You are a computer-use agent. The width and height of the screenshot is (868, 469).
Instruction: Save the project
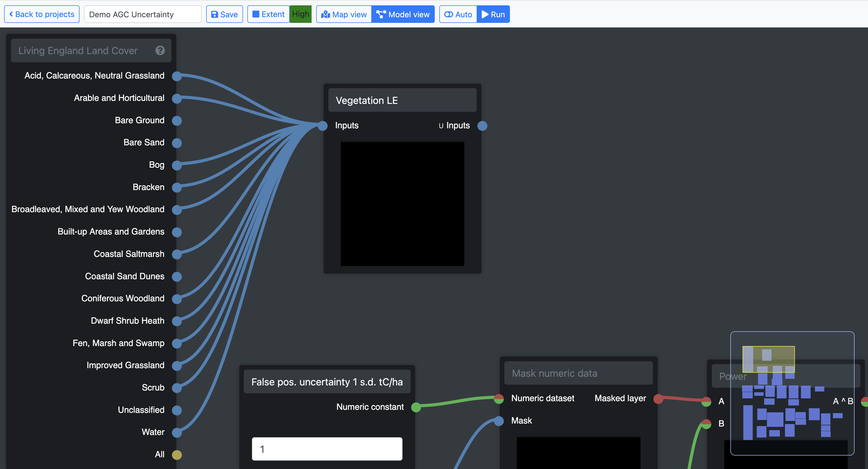coord(224,14)
